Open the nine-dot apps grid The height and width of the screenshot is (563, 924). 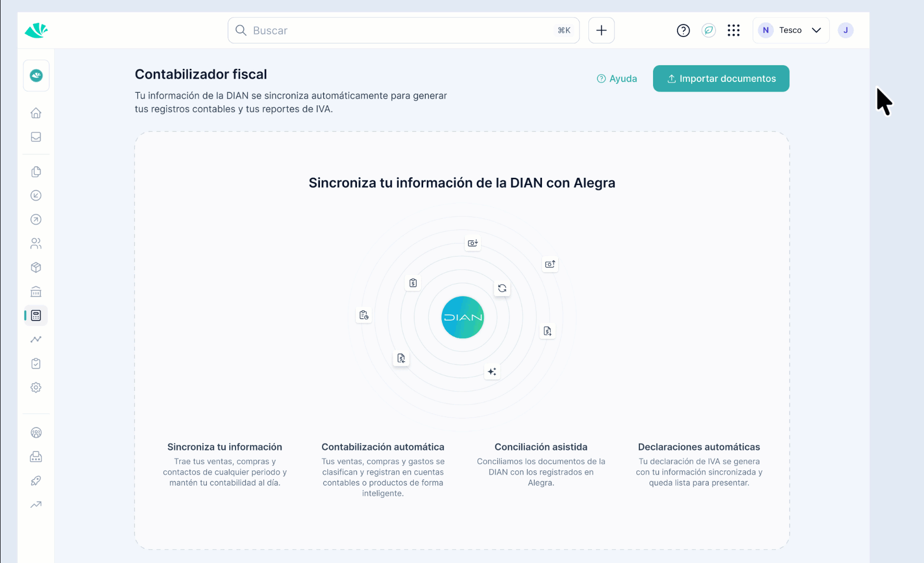click(x=734, y=30)
